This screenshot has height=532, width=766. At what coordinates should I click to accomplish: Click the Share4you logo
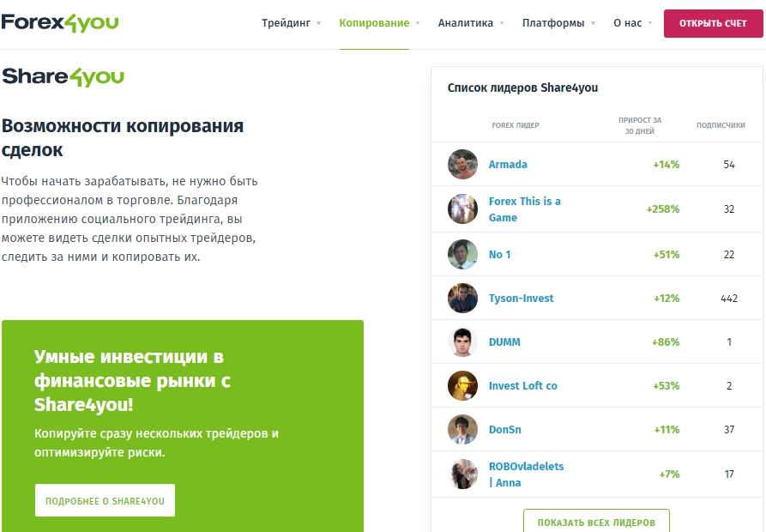(63, 77)
